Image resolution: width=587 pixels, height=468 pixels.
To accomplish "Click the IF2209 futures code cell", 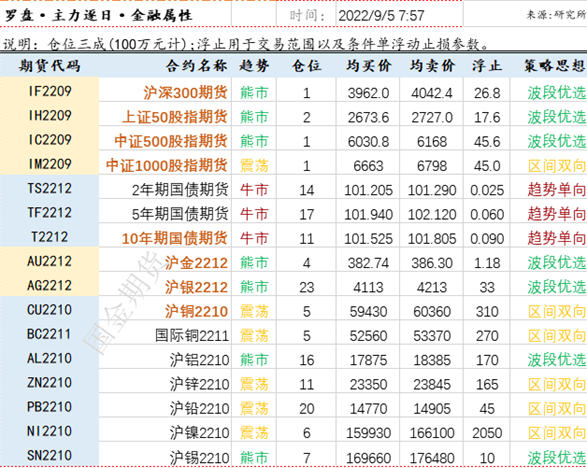I will (x=49, y=91).
